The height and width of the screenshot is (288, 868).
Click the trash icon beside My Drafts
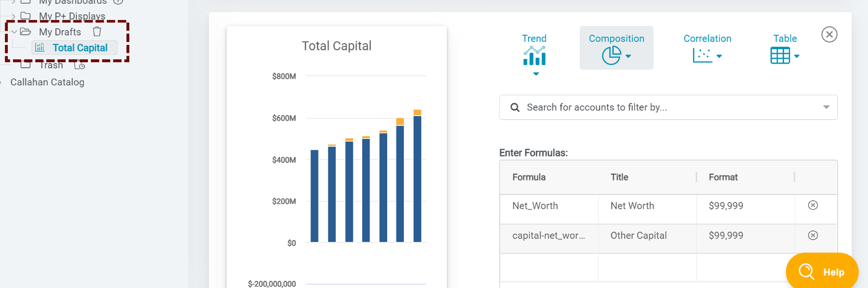pos(97,31)
